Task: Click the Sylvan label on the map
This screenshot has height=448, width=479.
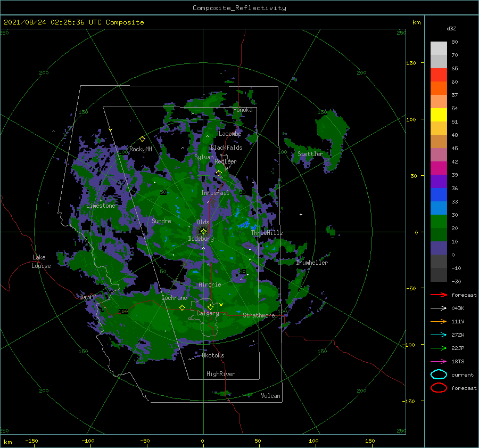Action: click(204, 158)
